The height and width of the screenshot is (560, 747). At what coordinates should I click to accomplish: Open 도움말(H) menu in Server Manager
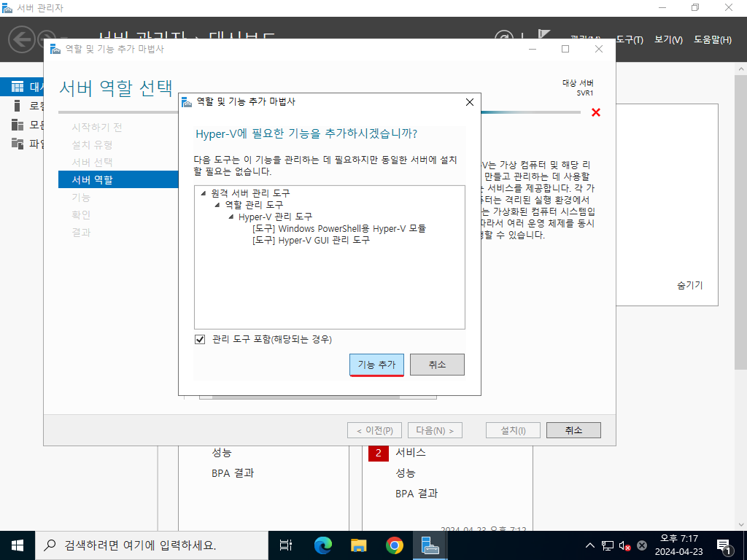[713, 40]
